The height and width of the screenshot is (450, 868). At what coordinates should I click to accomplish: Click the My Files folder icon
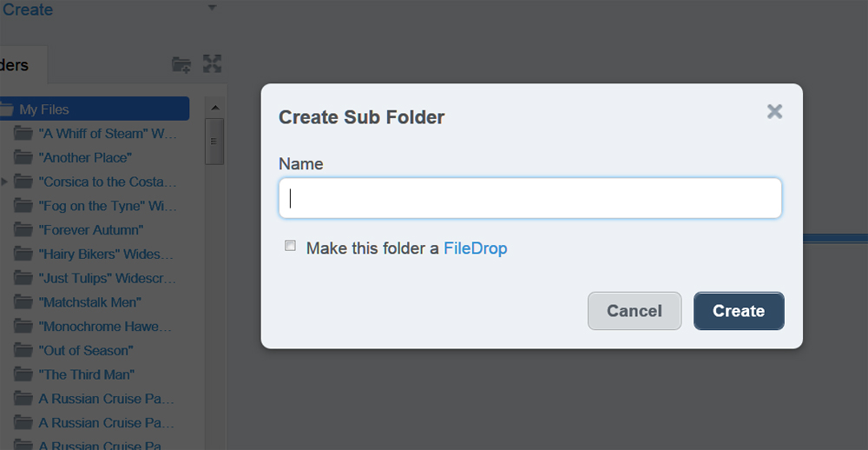tap(5, 109)
